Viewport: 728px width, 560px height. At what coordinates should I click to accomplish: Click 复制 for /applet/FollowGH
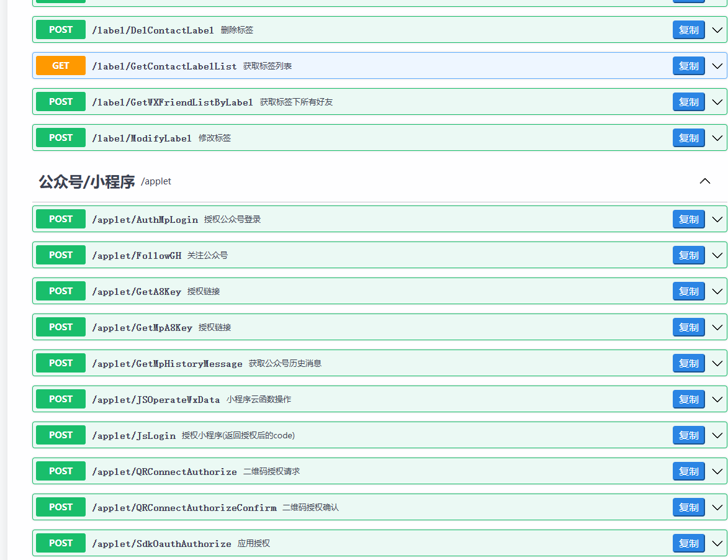[x=688, y=255]
